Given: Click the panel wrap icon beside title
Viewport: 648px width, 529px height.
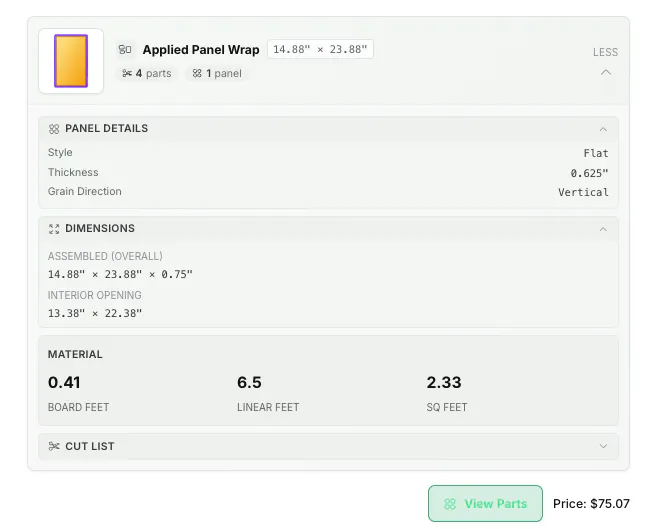Looking at the screenshot, I should point(125,50).
